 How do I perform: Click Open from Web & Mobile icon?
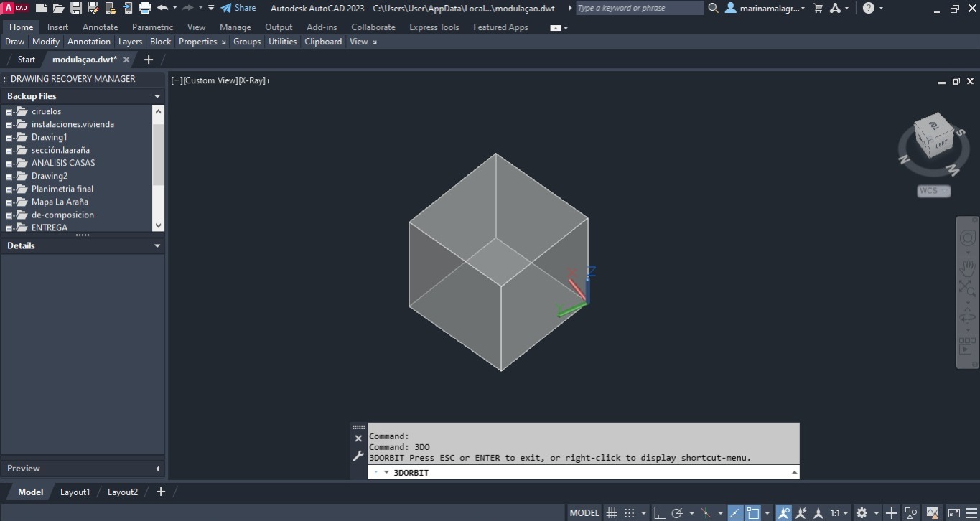pyautogui.click(x=110, y=8)
